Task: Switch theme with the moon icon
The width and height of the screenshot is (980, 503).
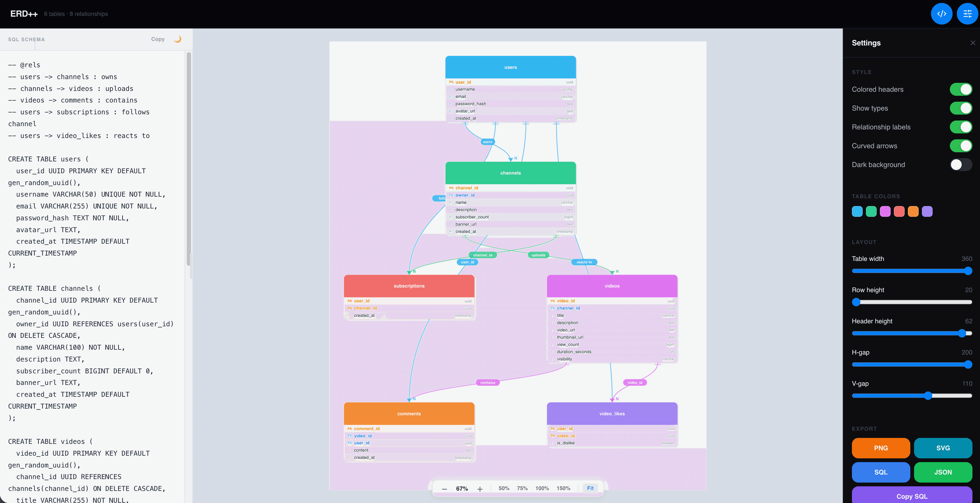Action: (178, 39)
